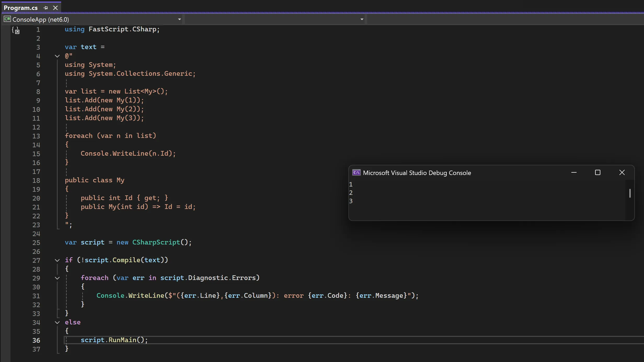Screen dimensions: 644x362
Task: Open the ConsoleApp (net6.0) project dropdown
Action: point(179,19)
